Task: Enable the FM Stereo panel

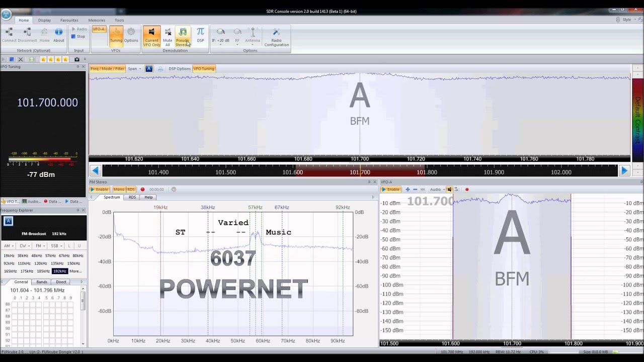Action: click(99, 190)
